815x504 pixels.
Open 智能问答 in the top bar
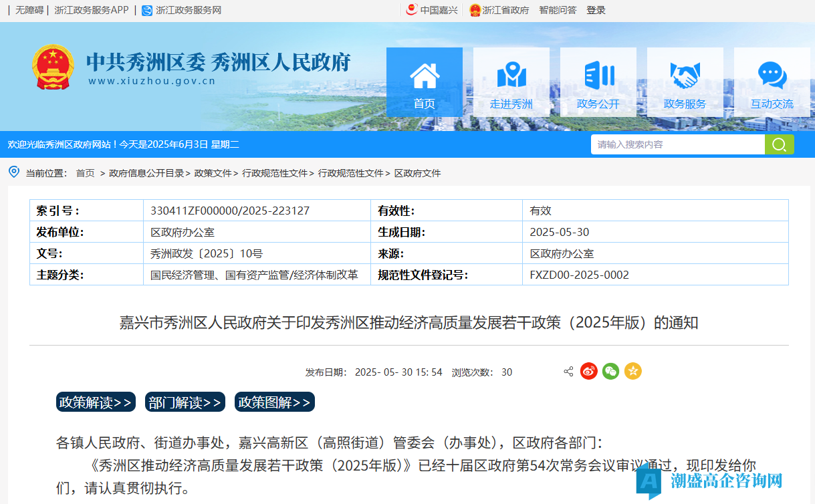point(558,10)
